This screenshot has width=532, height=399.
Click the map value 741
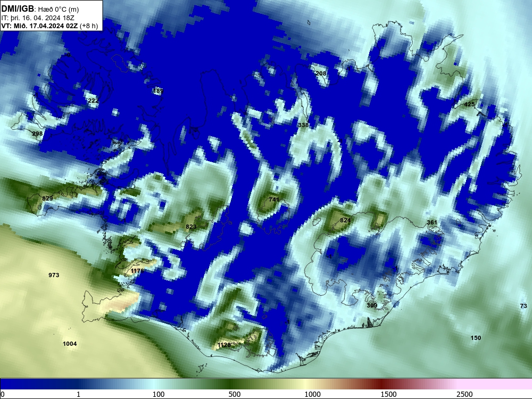(x=274, y=199)
